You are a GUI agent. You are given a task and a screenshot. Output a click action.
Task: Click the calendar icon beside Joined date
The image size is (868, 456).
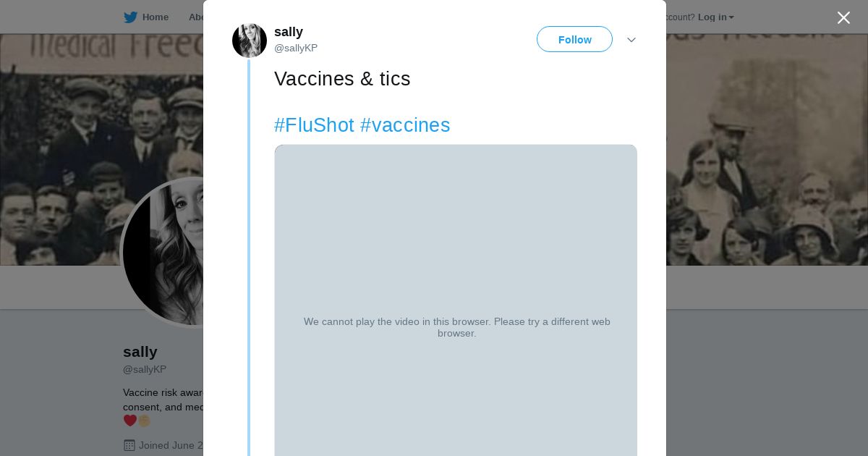click(129, 445)
